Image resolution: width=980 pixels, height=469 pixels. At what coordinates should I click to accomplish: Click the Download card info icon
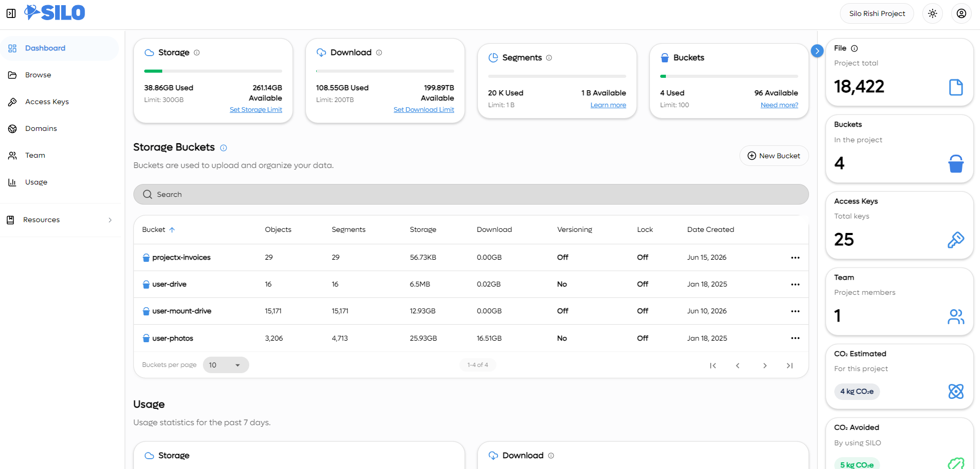[x=379, y=53]
